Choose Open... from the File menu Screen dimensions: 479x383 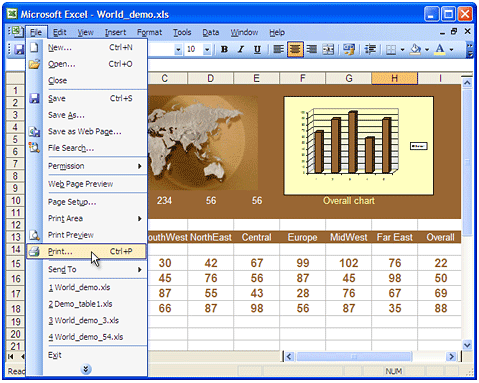point(87,64)
